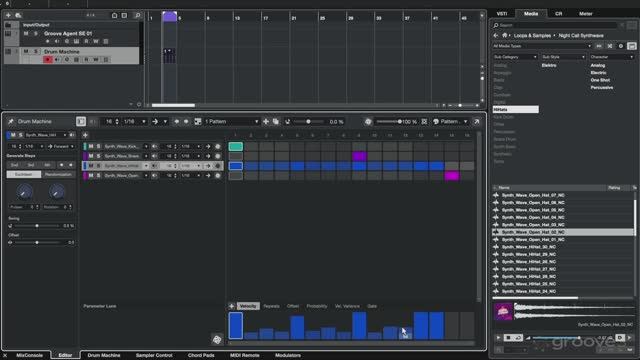
Task: Solo the Synth_Wave_Snare lane
Action: pos(98,156)
